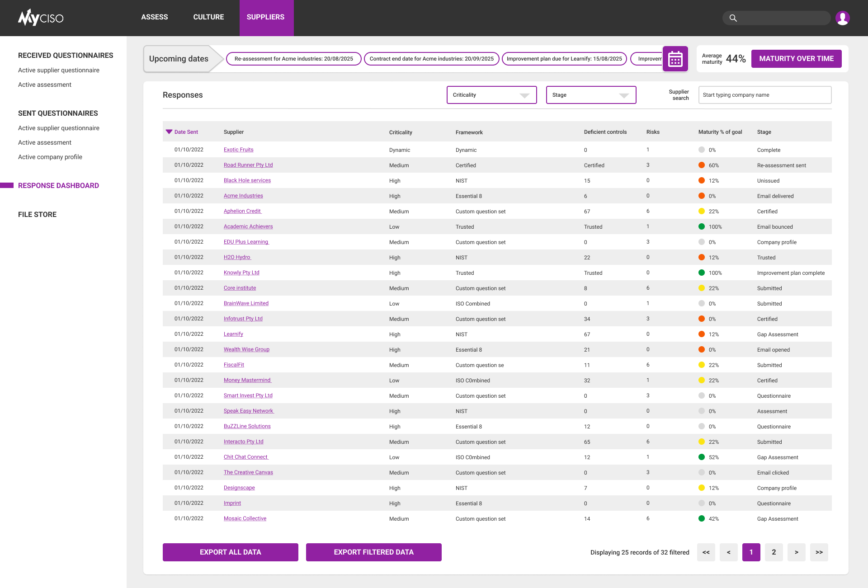
Task: Expand the Criticality filter dropdown
Action: coord(491,95)
